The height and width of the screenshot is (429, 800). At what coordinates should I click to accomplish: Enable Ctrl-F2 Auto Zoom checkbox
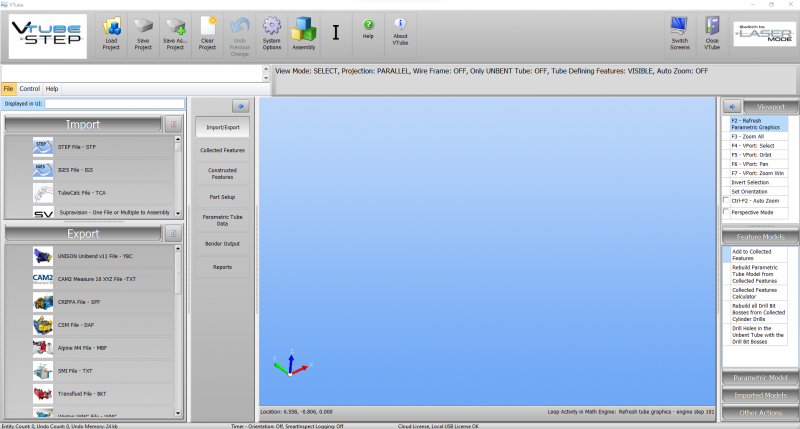point(726,200)
